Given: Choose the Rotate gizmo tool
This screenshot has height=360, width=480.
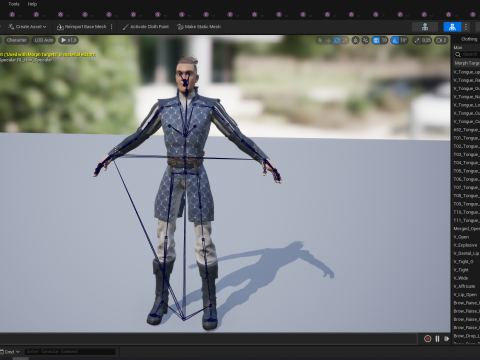Looking at the screenshot, I should [337, 40].
